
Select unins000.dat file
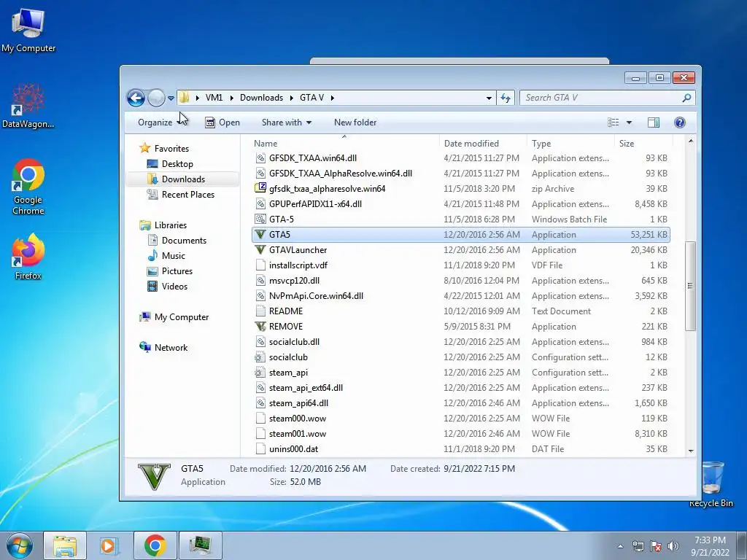[x=293, y=449]
